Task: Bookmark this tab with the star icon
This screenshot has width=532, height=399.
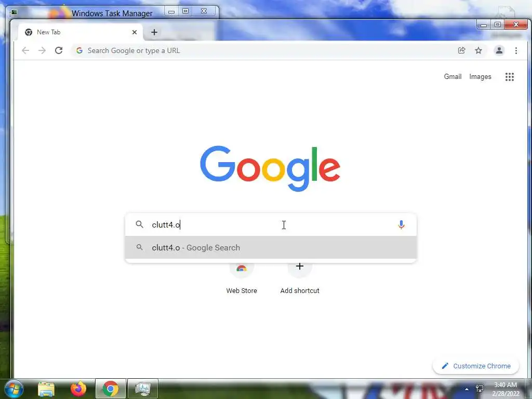Action: [x=478, y=50]
